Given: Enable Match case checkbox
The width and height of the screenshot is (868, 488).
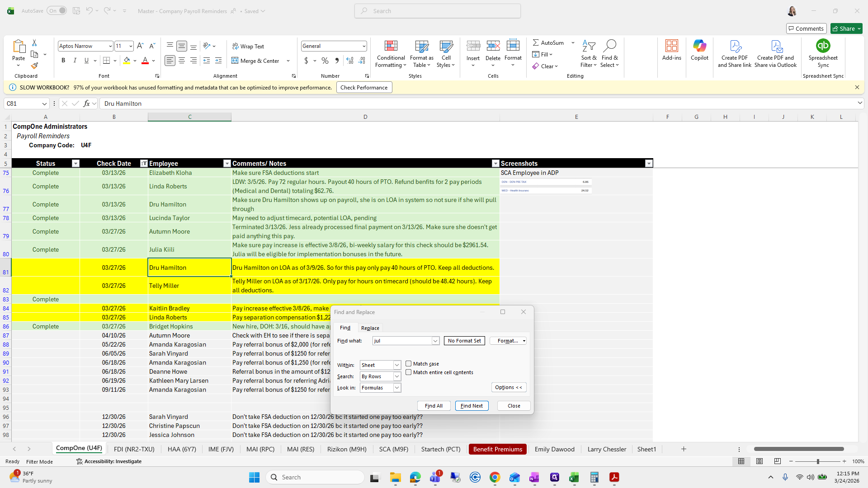Looking at the screenshot, I should tap(409, 364).
